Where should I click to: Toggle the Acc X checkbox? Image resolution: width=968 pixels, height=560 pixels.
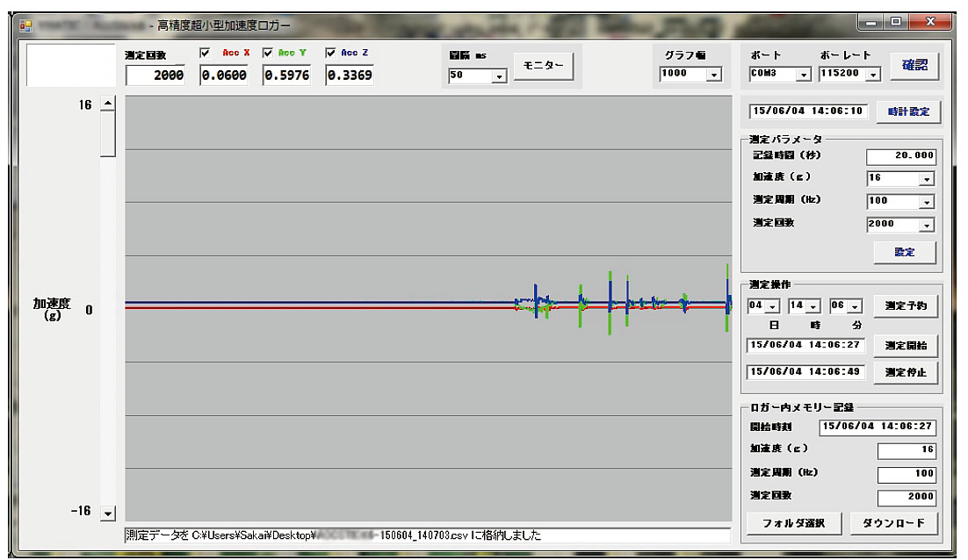tap(206, 53)
